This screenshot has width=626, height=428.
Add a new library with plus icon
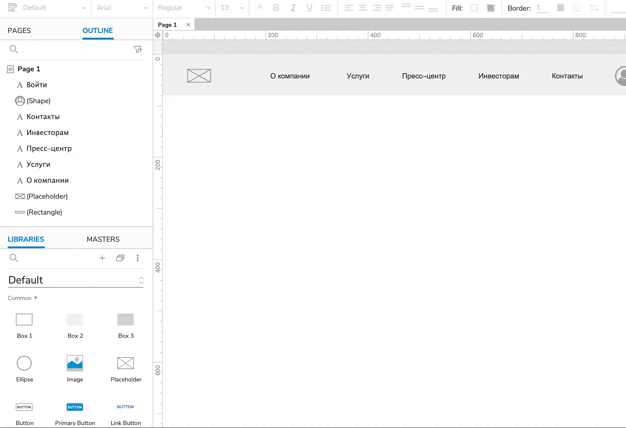102,258
